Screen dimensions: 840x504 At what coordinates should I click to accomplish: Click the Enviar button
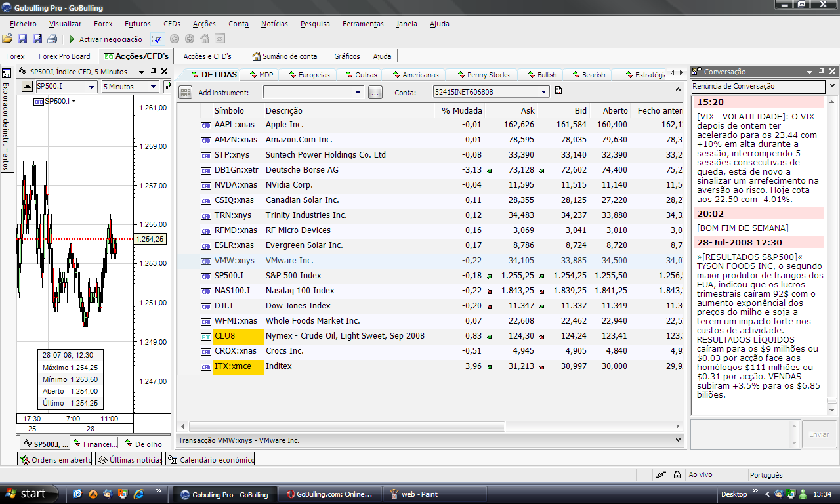click(819, 434)
